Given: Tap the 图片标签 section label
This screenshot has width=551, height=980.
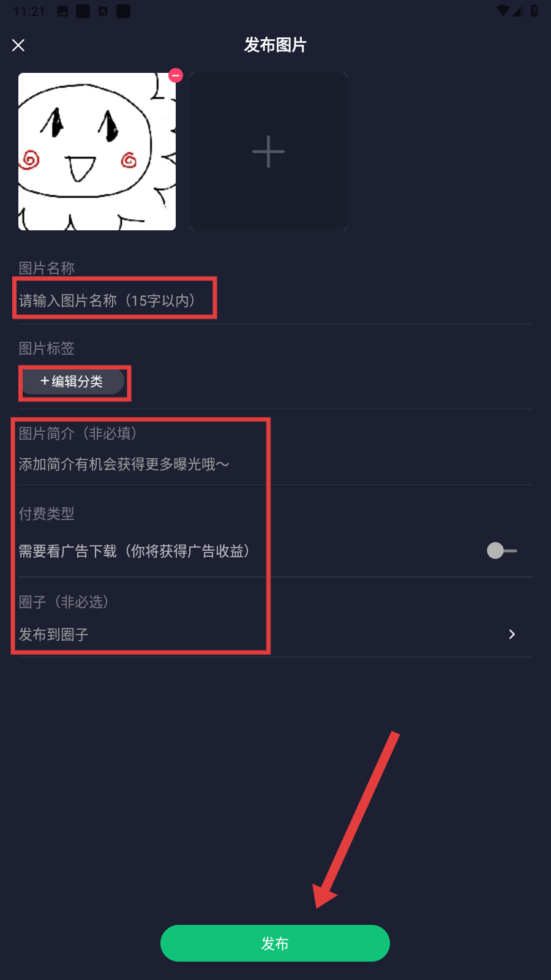Looking at the screenshot, I should (x=47, y=349).
